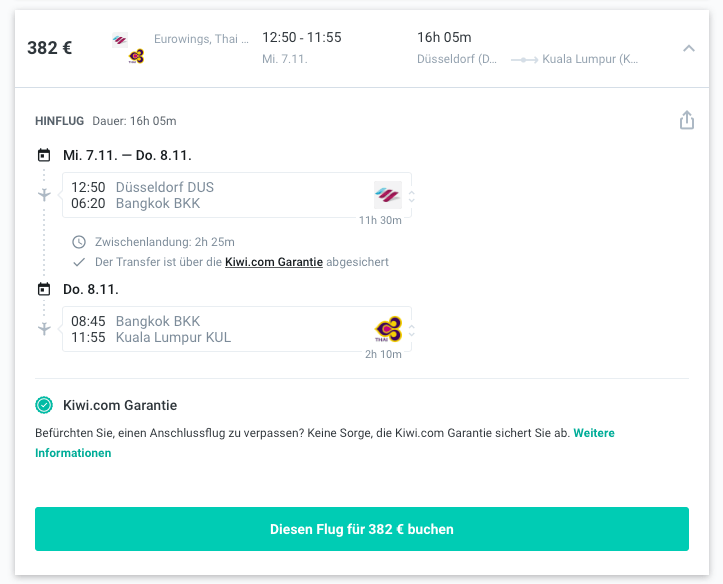
Task: Book this flight for 382 €
Action: 362,529
